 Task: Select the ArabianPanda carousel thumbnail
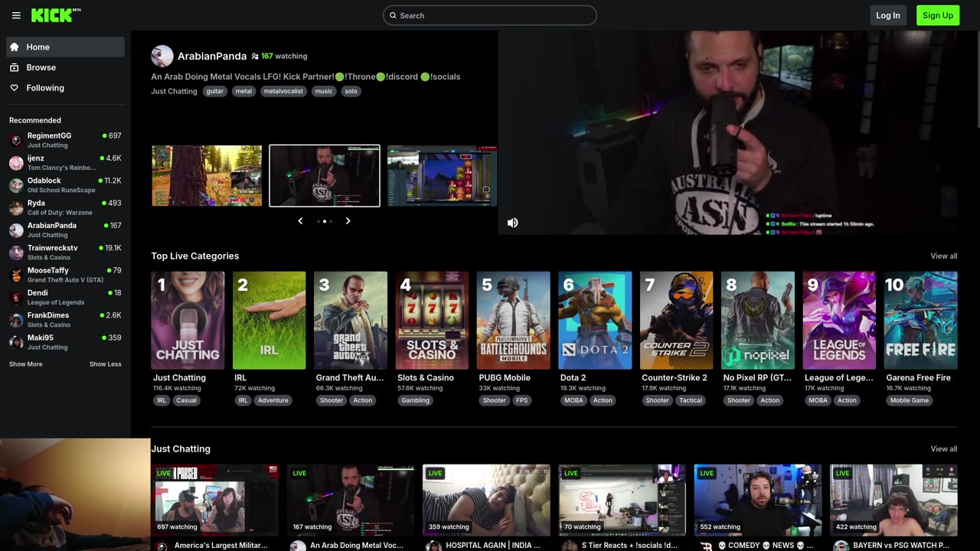pos(325,176)
